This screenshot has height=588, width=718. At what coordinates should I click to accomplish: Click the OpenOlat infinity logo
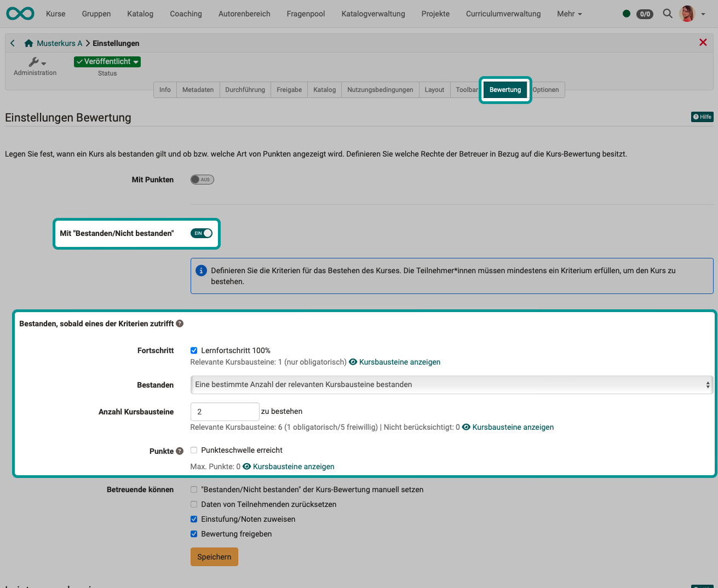(20, 13)
